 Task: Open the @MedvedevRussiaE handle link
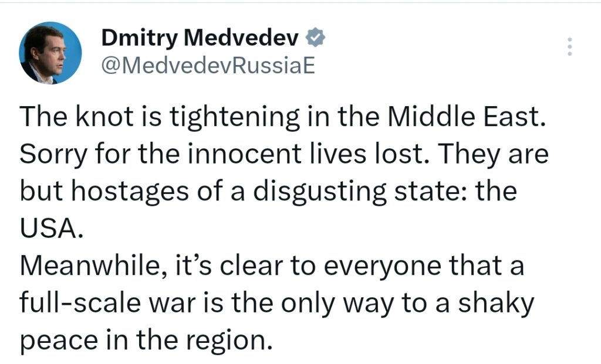[208, 66]
